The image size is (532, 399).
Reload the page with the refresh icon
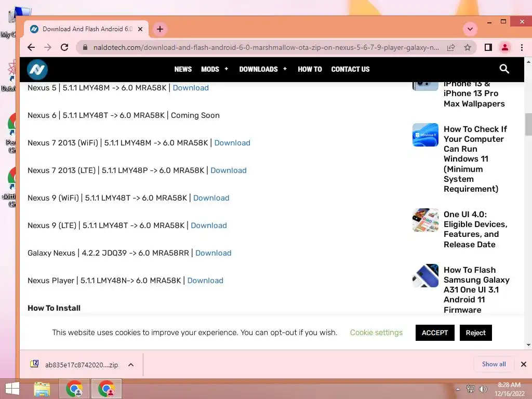tap(64, 47)
